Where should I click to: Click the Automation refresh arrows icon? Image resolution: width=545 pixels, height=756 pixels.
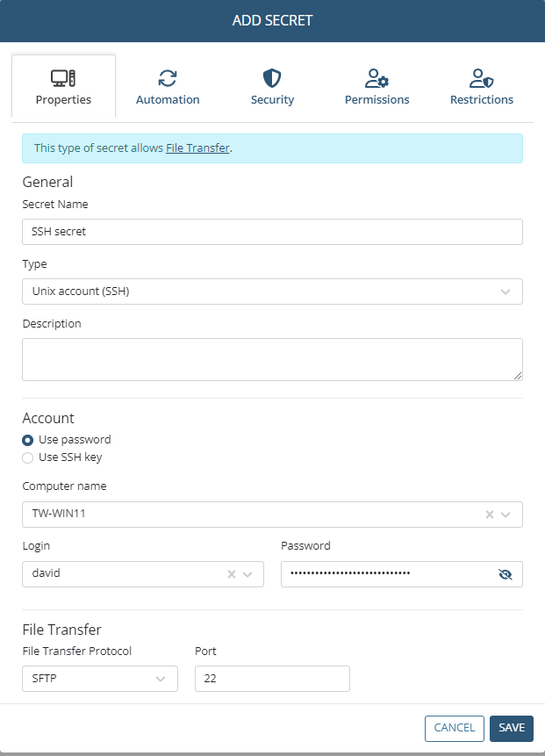pos(168,78)
